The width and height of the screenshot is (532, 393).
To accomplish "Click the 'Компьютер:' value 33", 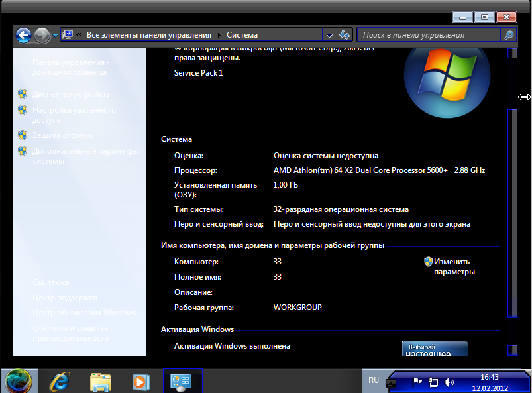I will [277, 262].
